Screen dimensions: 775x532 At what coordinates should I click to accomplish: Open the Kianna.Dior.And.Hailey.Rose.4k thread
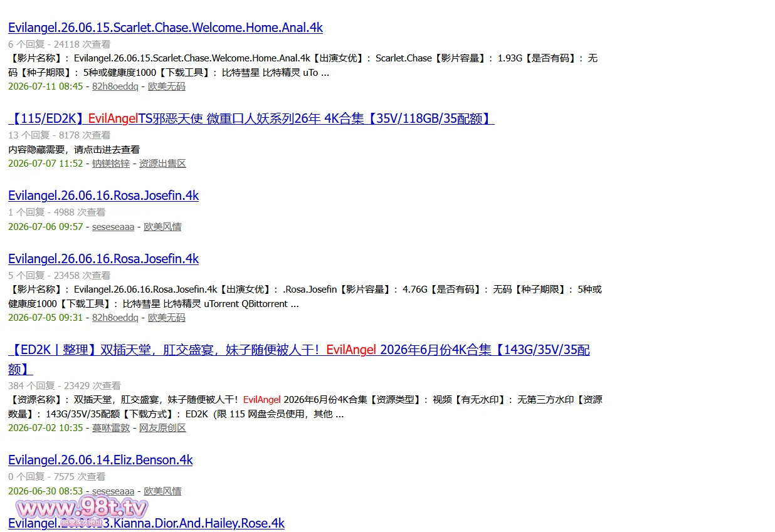(146, 523)
